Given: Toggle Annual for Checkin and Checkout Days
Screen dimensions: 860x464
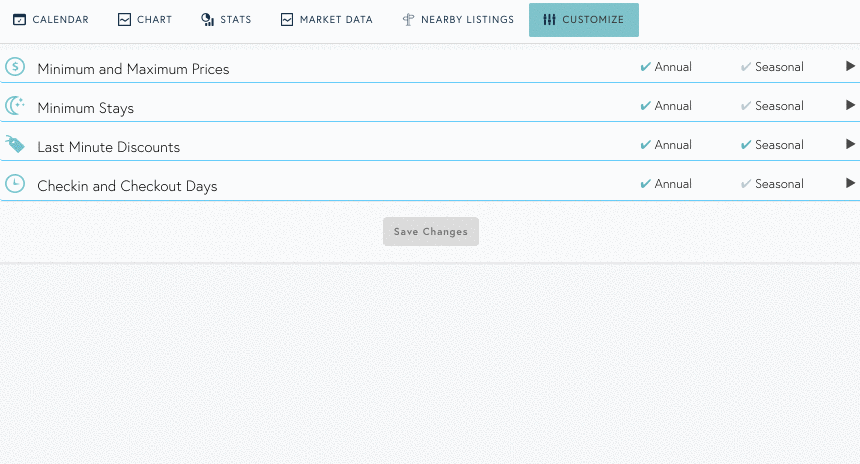Looking at the screenshot, I should [x=666, y=184].
